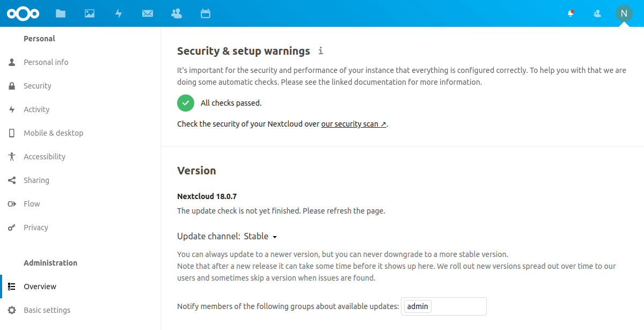The height and width of the screenshot is (330, 644).
Task: Open the Contacts app icon
Action: [x=176, y=13]
